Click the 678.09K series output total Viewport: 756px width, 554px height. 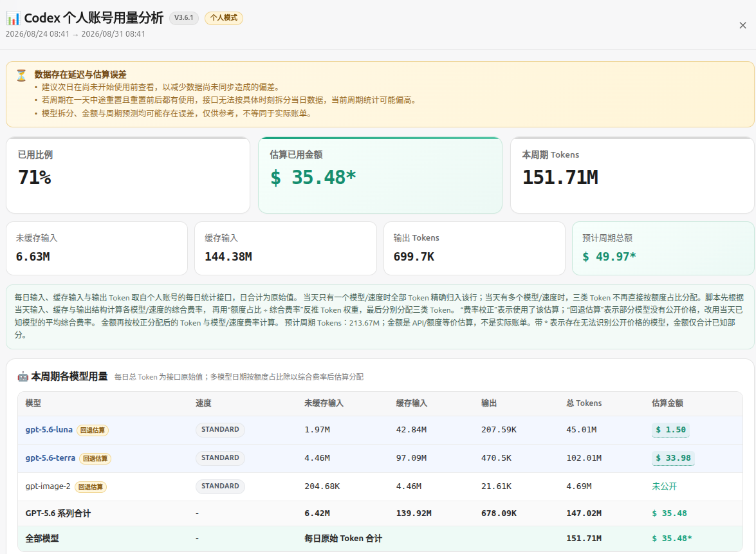coord(499,513)
